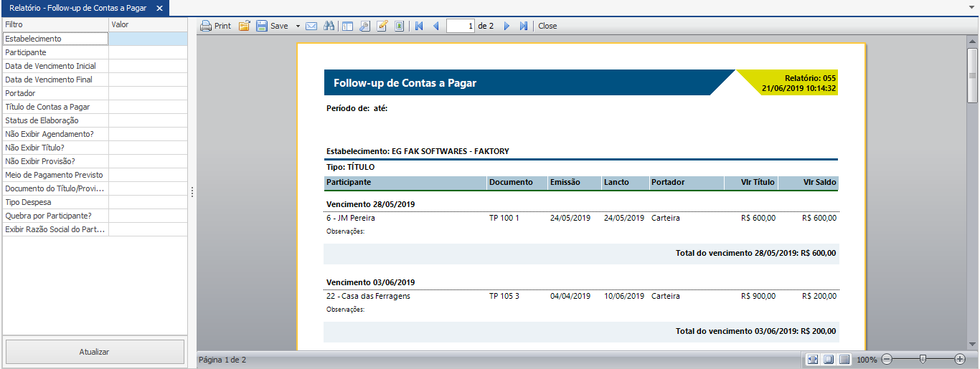Switch to page-width view mode in the status bar
The width and height of the screenshot is (980, 369).
(x=812, y=359)
